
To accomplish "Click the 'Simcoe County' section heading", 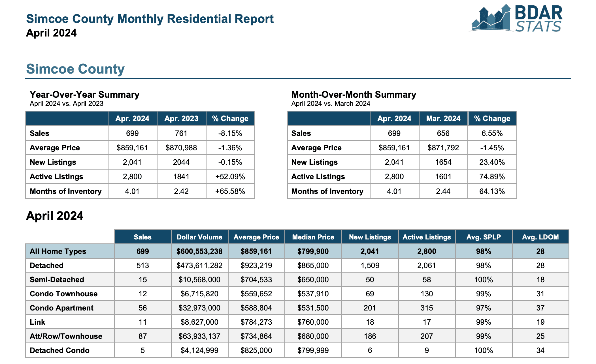I will coord(75,69).
